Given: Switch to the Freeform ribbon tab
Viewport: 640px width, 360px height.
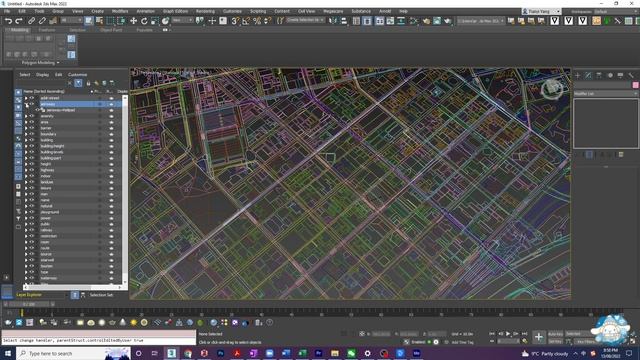Looking at the screenshot, I should 47,30.
